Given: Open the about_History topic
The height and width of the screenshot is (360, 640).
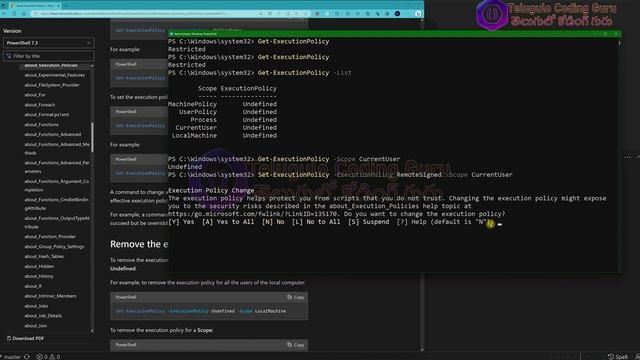Looking at the screenshot, I should coord(39,276).
